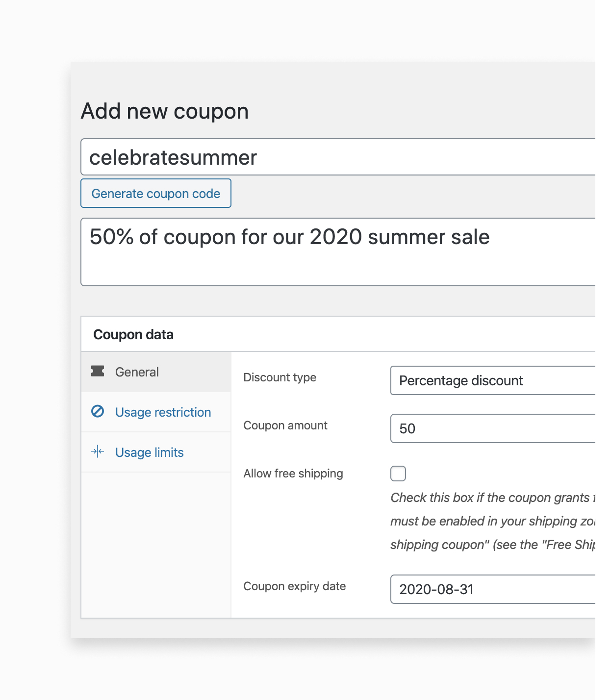Image resolution: width=611 pixels, height=700 pixels.
Task: Click the Usage limits arrows icon
Action: (98, 451)
